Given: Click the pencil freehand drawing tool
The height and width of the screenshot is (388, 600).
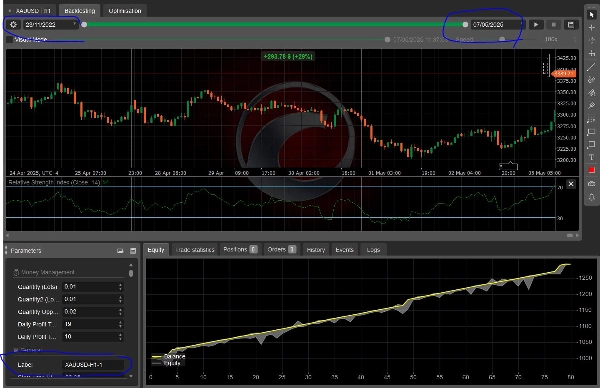Looking at the screenshot, I should click(592, 106).
